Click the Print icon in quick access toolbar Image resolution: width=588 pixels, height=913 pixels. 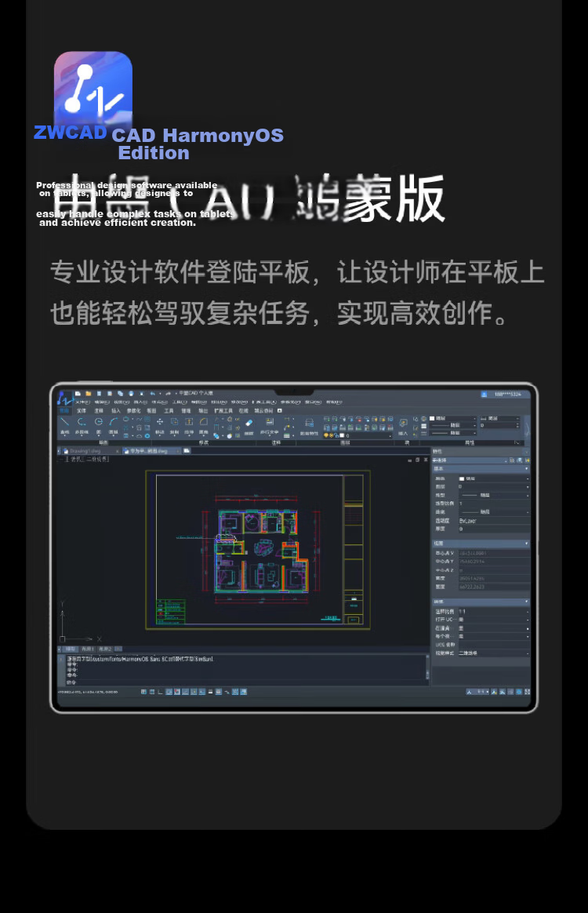point(131,394)
